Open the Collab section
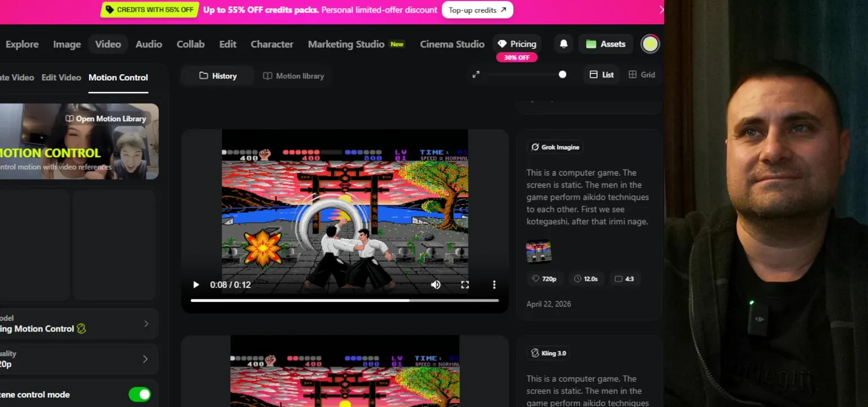This screenshot has height=407, width=868. click(190, 44)
